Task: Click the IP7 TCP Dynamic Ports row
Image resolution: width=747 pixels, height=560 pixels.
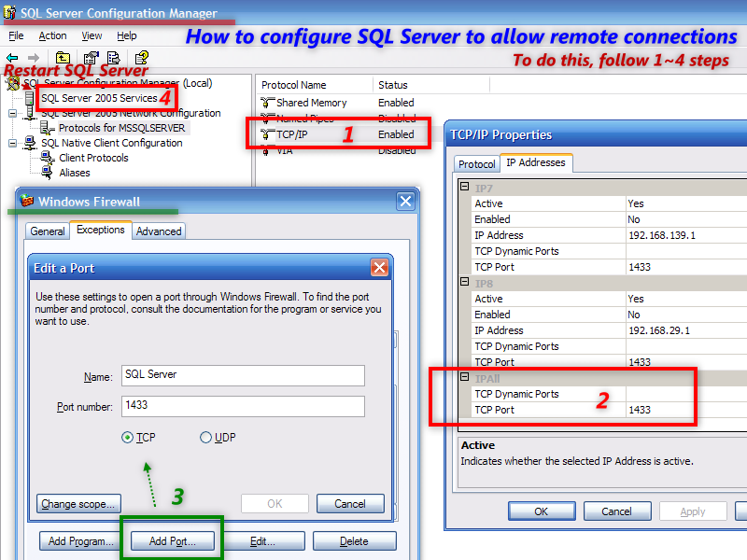Action: pyautogui.click(x=610, y=251)
